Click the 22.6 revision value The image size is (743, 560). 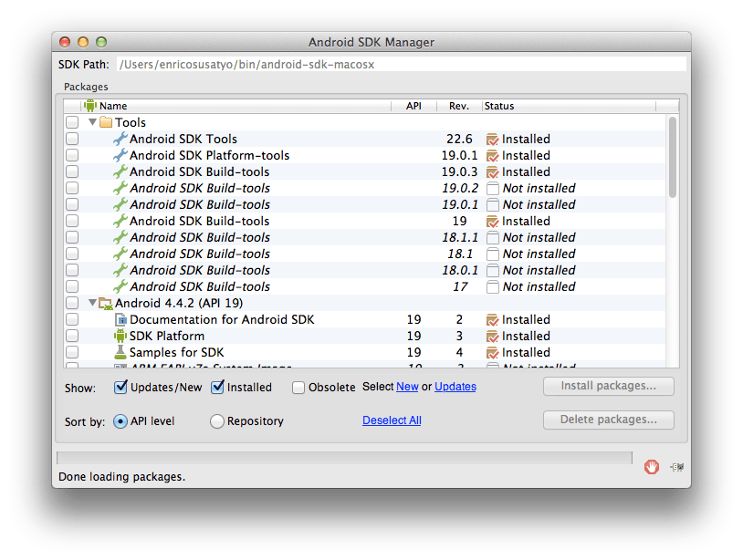459,139
